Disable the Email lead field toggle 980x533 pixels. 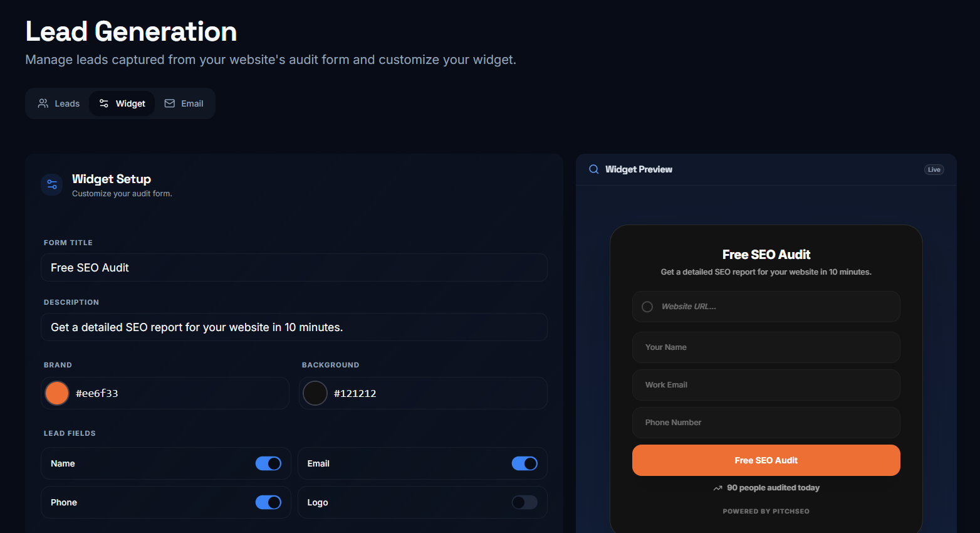524,463
